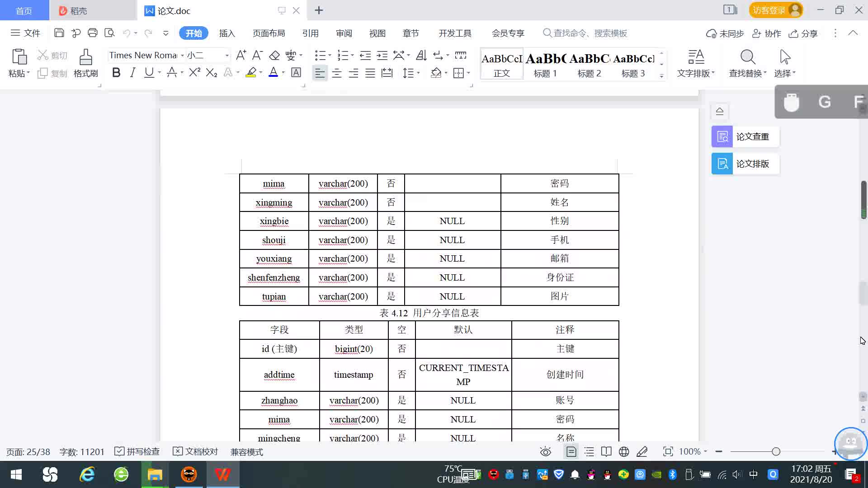
Task: Click the Format Painter (格式刷) icon
Action: [85, 58]
